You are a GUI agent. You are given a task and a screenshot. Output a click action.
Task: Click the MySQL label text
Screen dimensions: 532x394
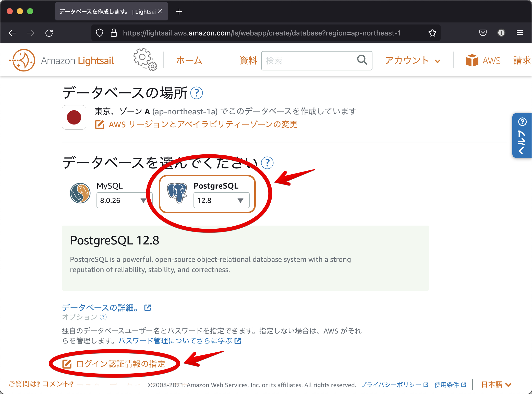pos(110,186)
